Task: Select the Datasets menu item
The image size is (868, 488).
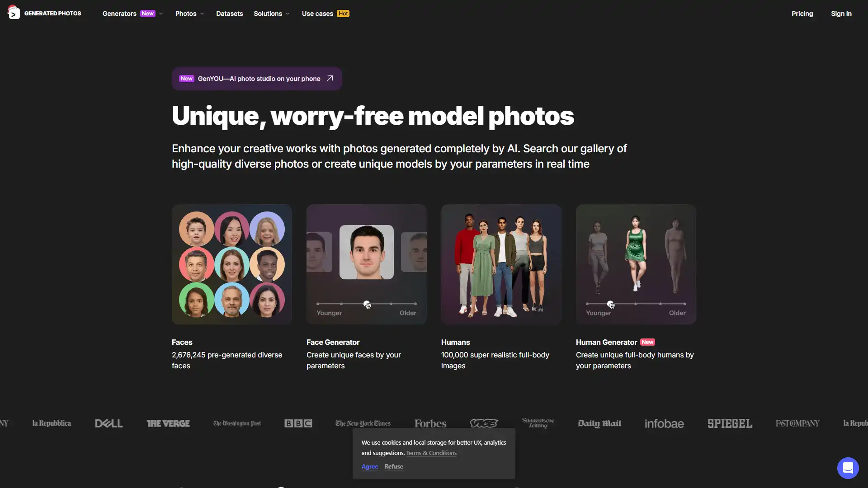Action: [x=229, y=13]
